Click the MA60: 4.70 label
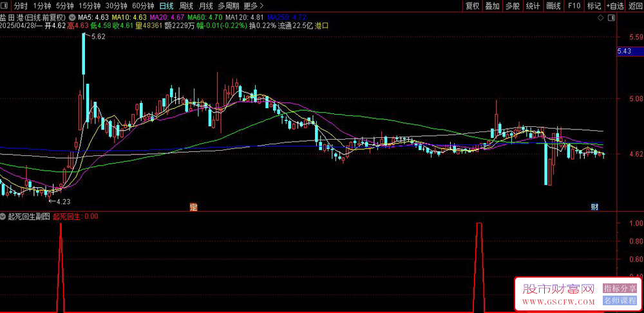This screenshot has width=644, height=313. coord(205,17)
